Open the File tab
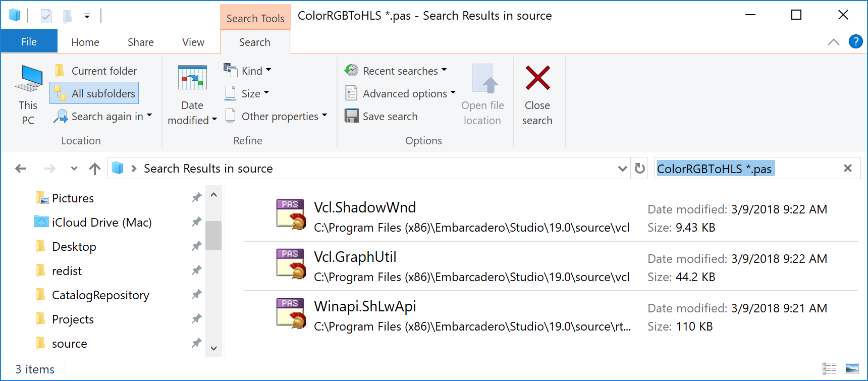 point(29,42)
